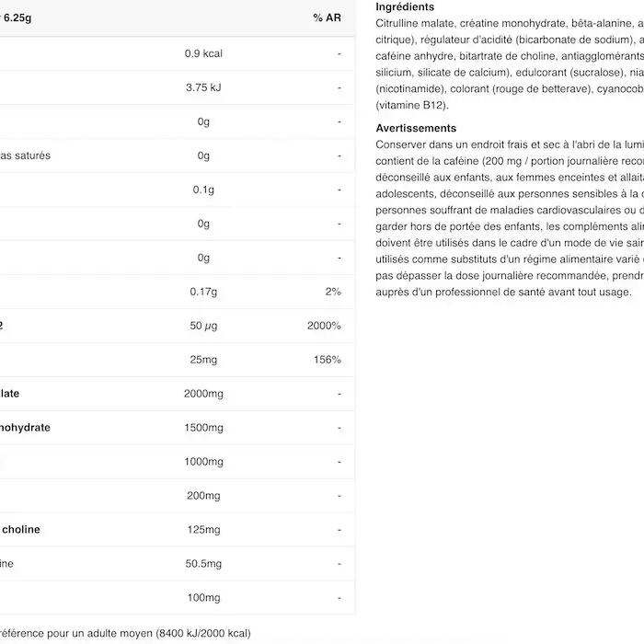The width and height of the screenshot is (644, 644).
Task: Select the '2000%' reference intake value
Action: coord(324,326)
